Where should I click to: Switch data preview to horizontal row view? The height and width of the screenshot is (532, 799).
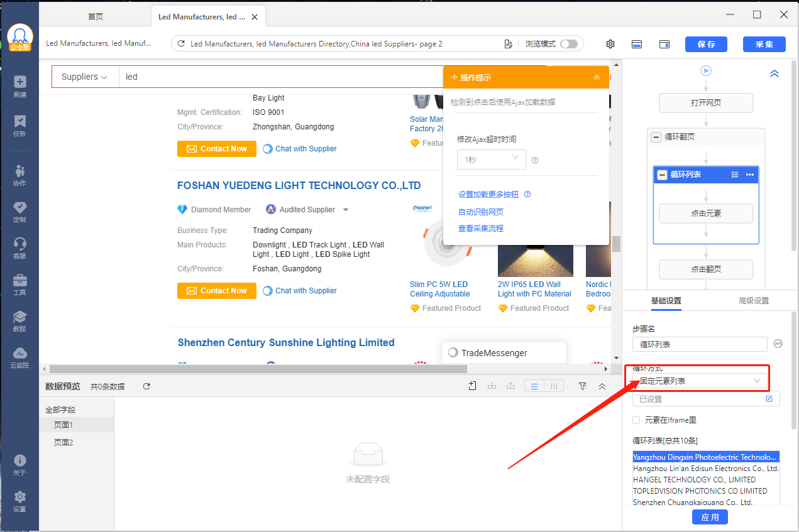534,386
